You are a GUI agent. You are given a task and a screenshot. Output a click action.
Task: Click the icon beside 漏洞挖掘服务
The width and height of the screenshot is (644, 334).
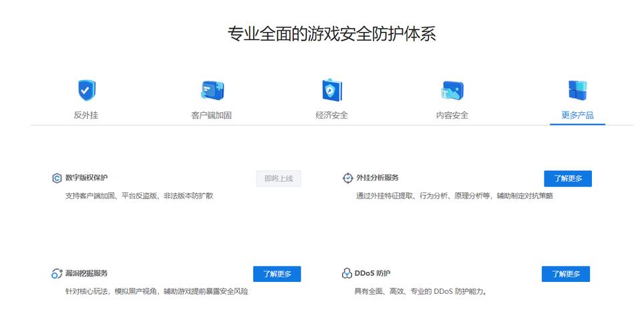coord(57,274)
